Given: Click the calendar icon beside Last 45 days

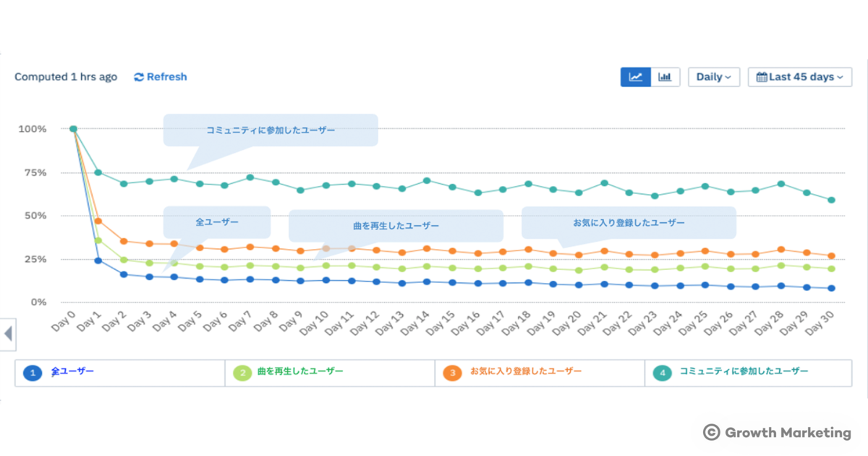Looking at the screenshot, I should point(761,77).
